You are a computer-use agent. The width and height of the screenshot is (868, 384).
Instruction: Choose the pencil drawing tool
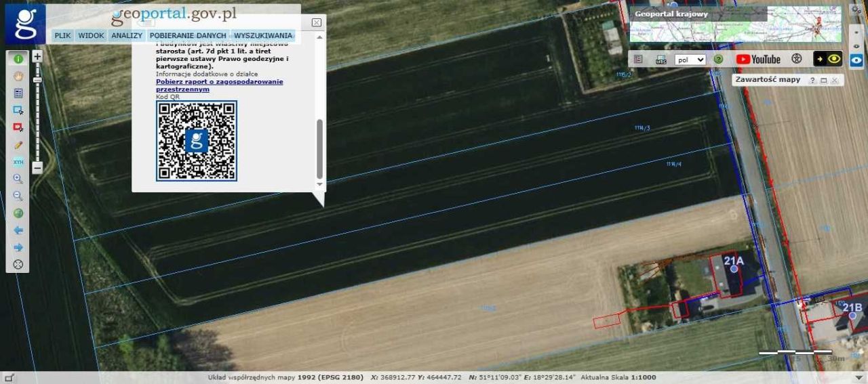point(18,144)
